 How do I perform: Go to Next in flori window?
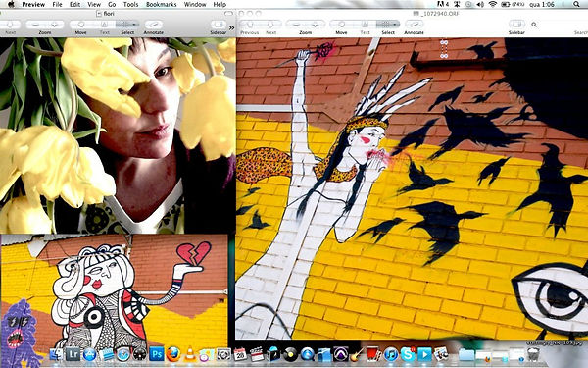[10, 25]
